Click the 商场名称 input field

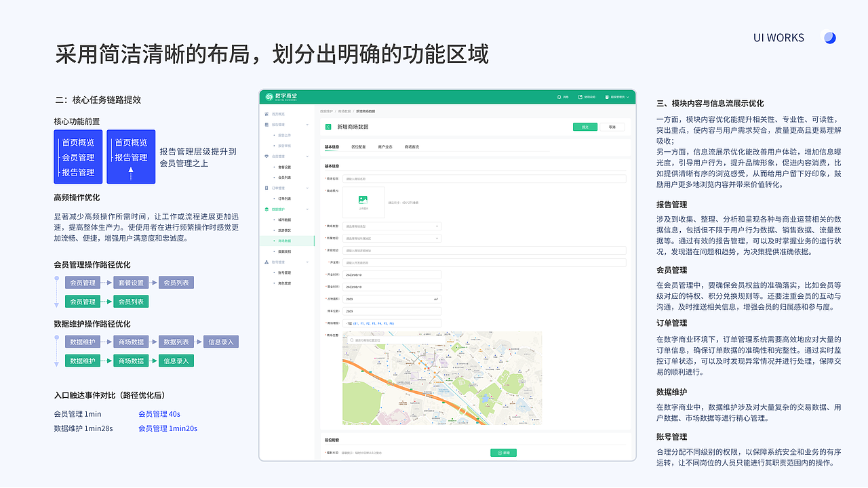(x=484, y=179)
